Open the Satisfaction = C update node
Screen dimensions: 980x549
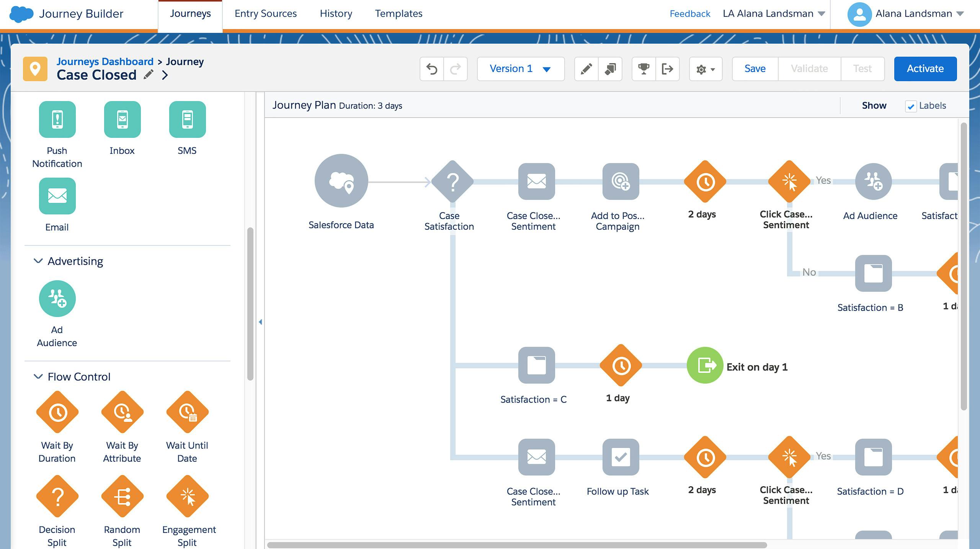536,365
